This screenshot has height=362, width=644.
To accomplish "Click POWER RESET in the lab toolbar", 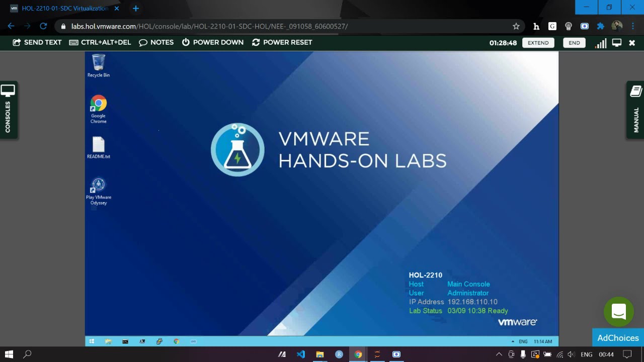I will pos(282,42).
